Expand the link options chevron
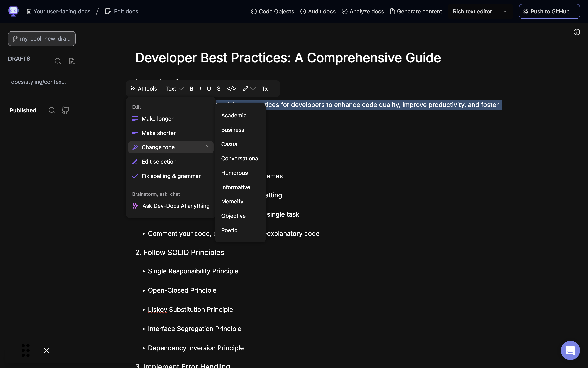Screen dimensions: 588x368 pyautogui.click(x=253, y=89)
